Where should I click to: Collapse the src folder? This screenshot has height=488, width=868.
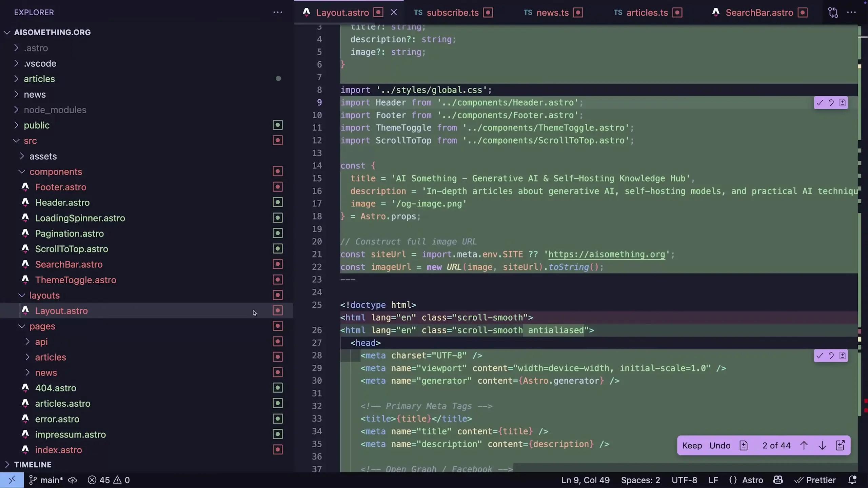[x=146, y=141]
